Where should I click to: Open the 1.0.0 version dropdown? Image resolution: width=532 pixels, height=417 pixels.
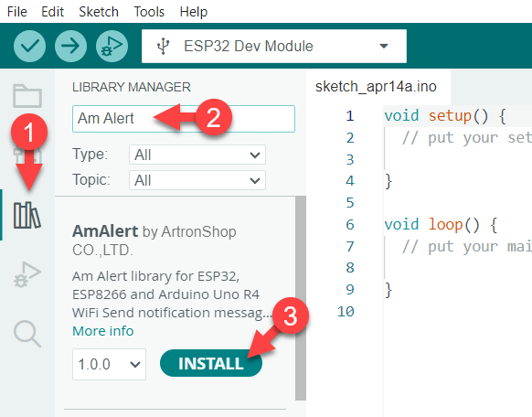(x=109, y=364)
